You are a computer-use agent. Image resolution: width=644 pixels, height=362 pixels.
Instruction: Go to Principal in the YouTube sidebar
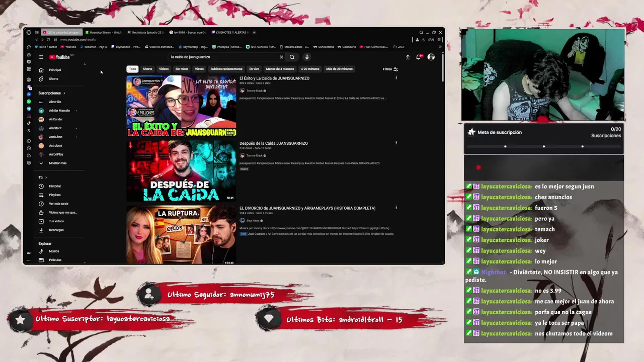pos(55,70)
